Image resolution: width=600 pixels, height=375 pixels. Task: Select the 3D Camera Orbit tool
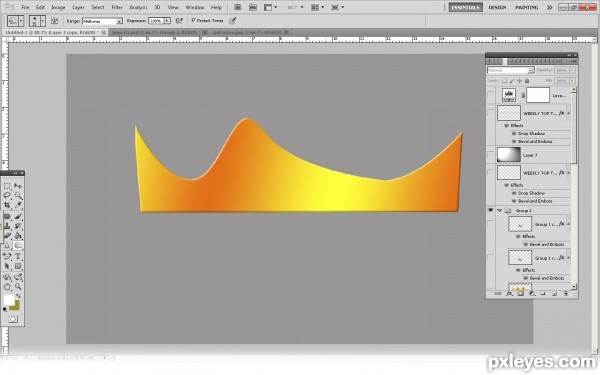pos(18,277)
